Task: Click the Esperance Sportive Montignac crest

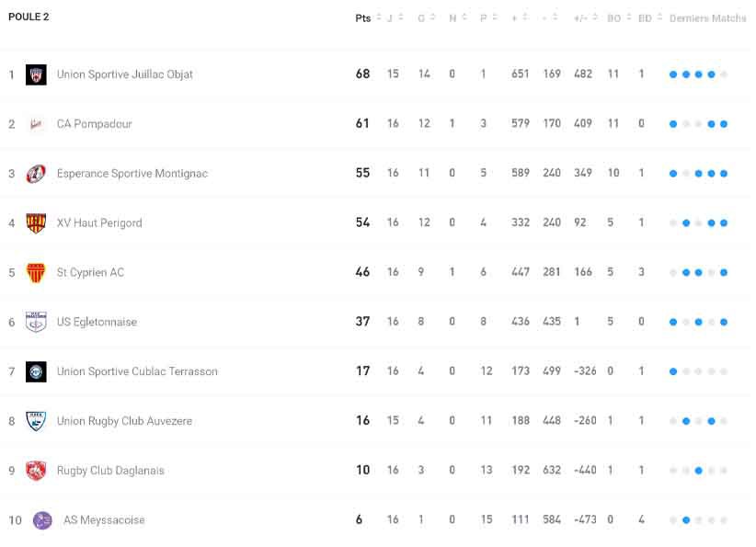Action: coord(36,174)
